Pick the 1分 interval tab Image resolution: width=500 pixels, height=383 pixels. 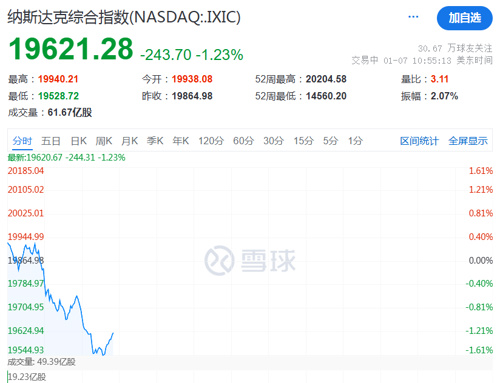[x=355, y=141]
